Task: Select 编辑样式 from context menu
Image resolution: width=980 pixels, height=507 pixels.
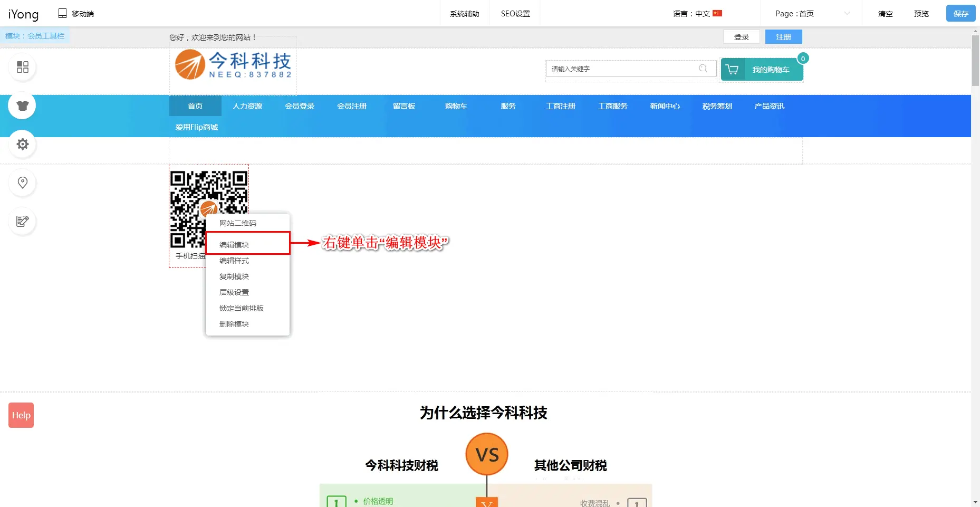Action: pyautogui.click(x=234, y=261)
